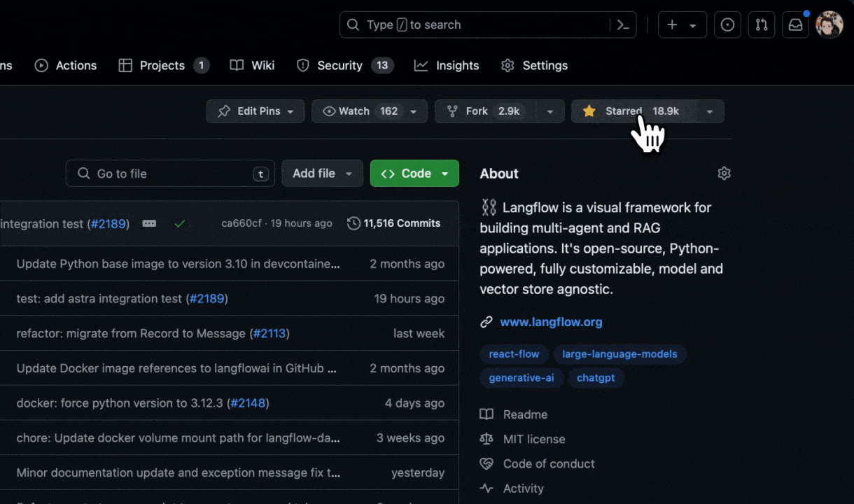Expand commit message ellipsis button
Image resolution: width=854 pixels, height=504 pixels.
149,223
